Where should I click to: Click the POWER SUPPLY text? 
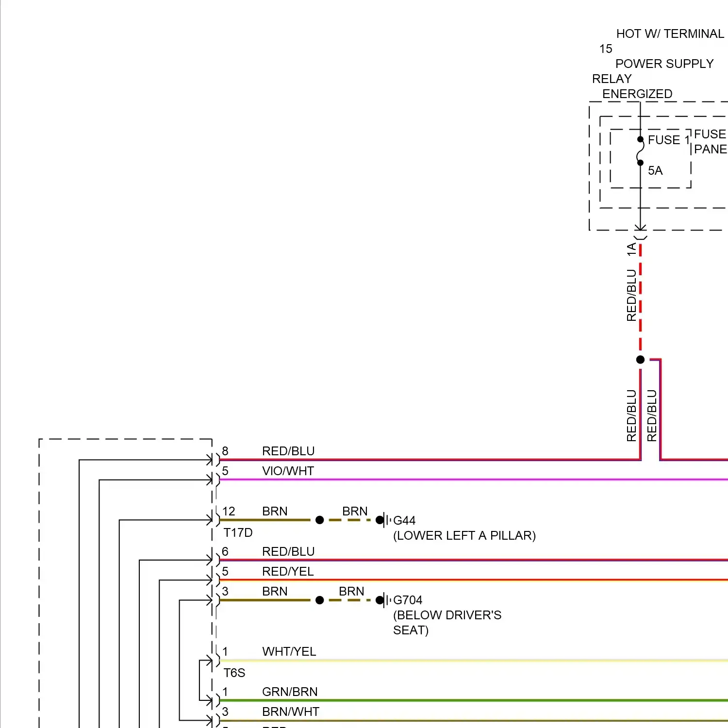point(664,64)
